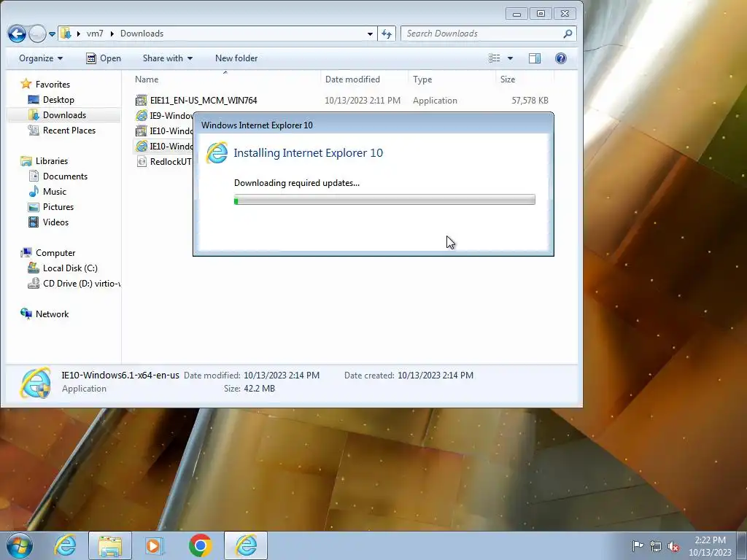The width and height of the screenshot is (747, 560).
Task: Open the Videos library
Action: [x=49, y=222]
